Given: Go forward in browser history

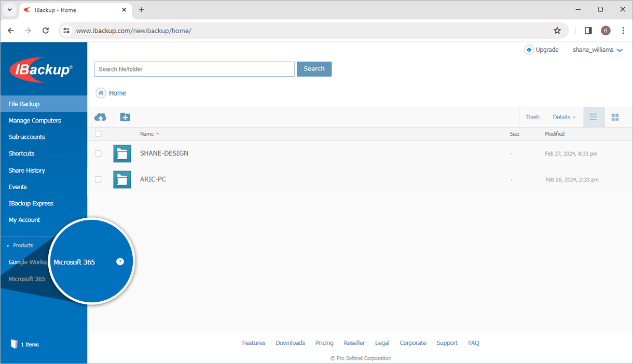Looking at the screenshot, I should 28,31.
